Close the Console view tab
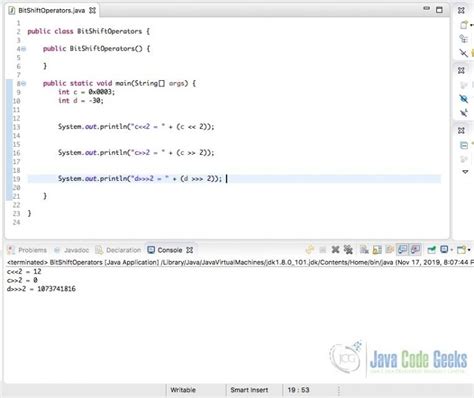This screenshot has height=398, width=474. pyautogui.click(x=189, y=250)
